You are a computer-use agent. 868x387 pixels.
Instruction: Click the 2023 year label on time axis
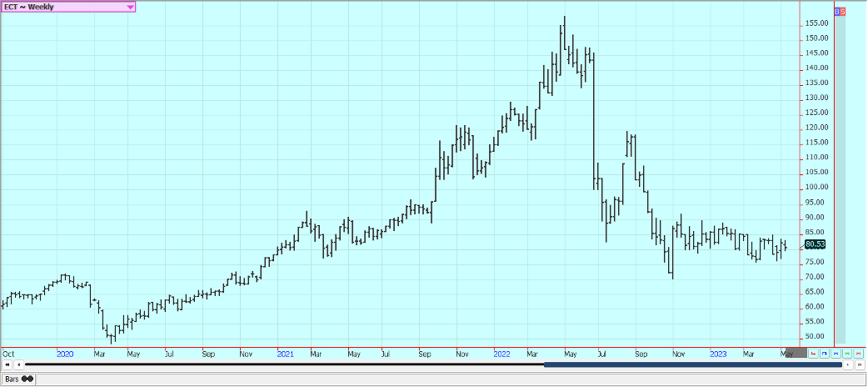(719, 354)
